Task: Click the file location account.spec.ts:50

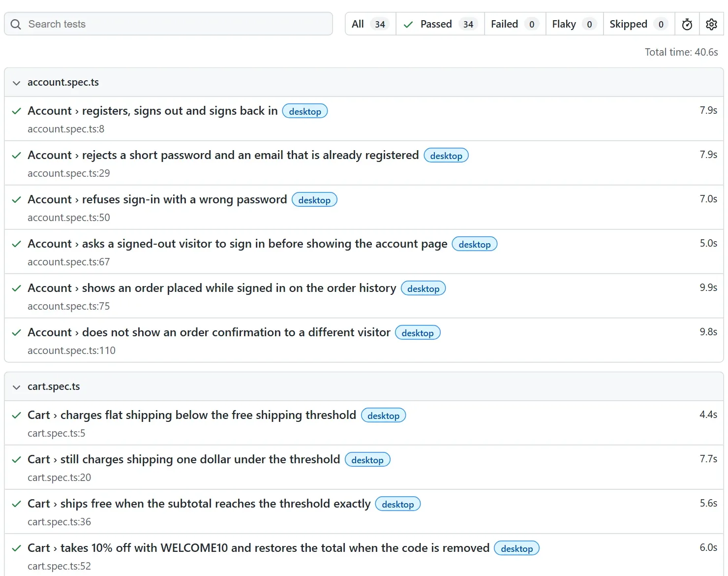Action: [x=69, y=218]
